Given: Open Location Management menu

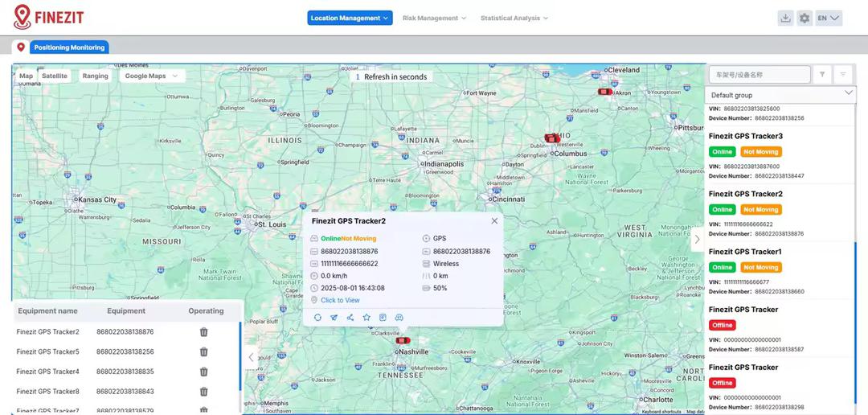Looking at the screenshot, I should pyautogui.click(x=350, y=18).
